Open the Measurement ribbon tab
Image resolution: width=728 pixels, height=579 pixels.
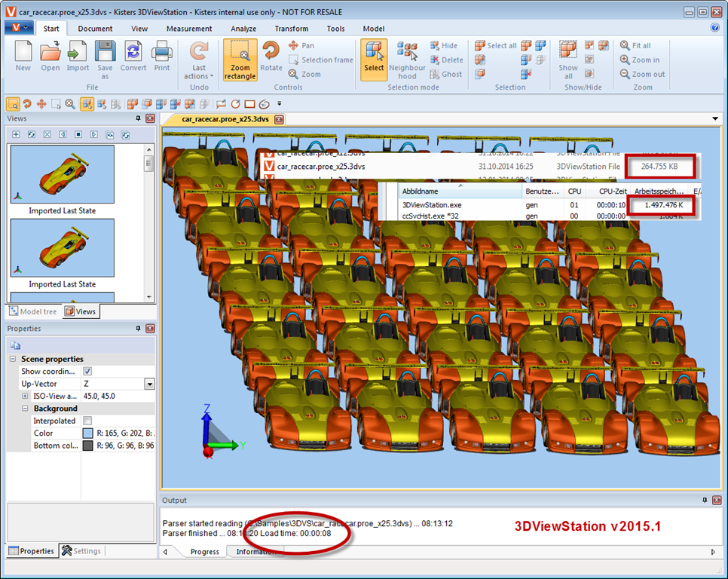tap(189, 29)
